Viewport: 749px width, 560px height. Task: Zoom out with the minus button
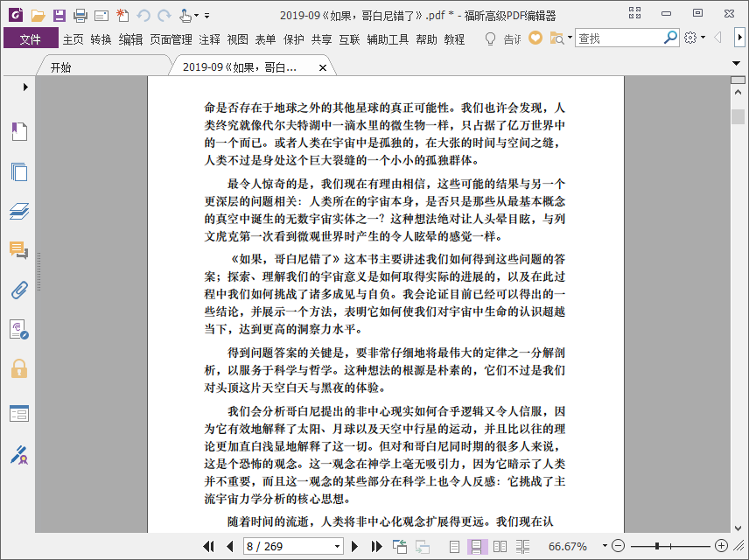[x=618, y=546]
